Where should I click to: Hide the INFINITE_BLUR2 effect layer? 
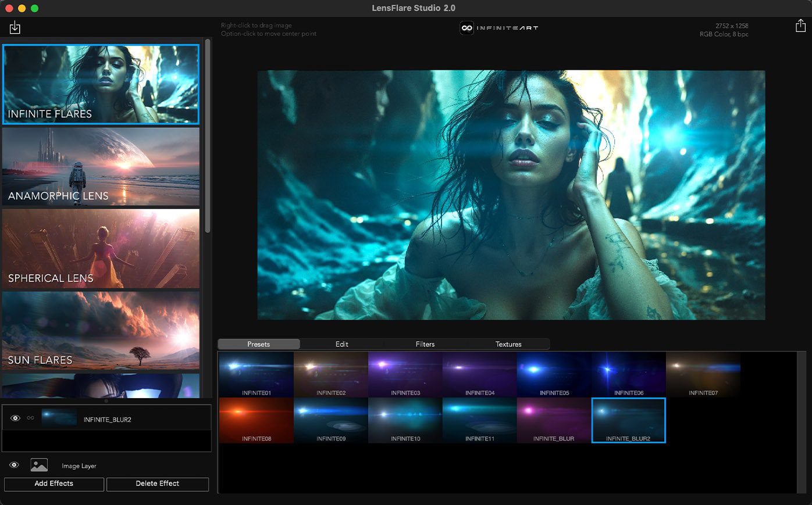pos(15,418)
